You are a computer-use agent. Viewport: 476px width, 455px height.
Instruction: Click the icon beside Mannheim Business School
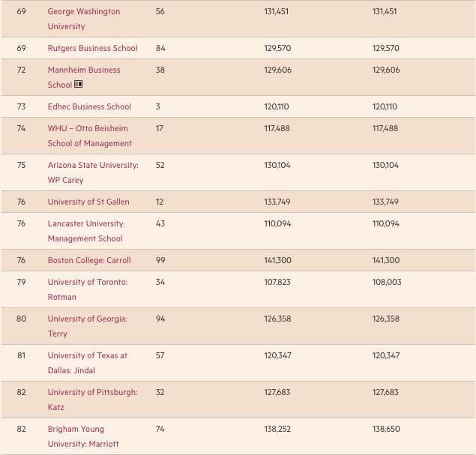click(78, 84)
